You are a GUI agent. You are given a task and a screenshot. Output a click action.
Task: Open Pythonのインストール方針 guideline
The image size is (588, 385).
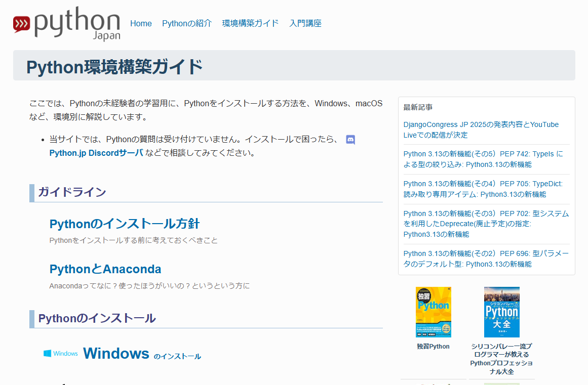125,224
